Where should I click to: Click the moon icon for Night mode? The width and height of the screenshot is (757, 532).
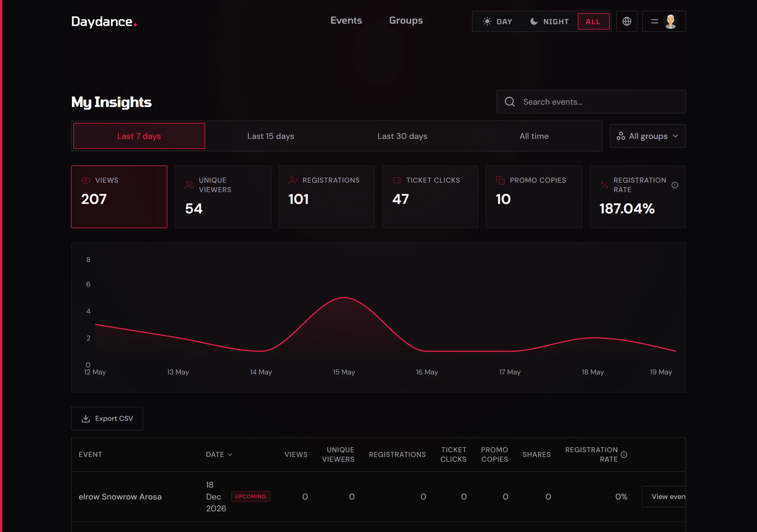[x=534, y=21]
